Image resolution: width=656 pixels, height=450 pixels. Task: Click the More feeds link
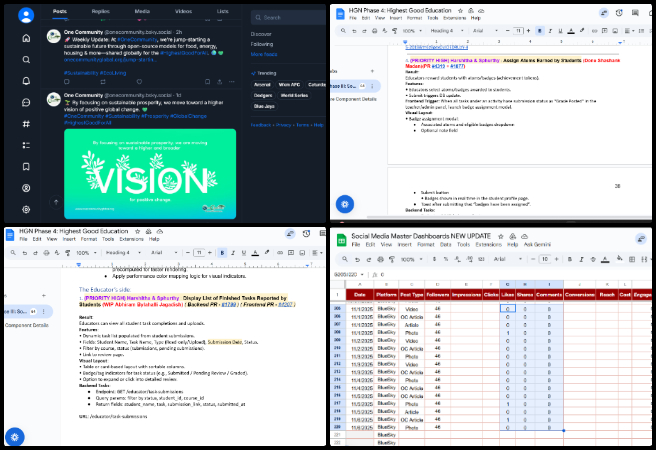tap(264, 54)
